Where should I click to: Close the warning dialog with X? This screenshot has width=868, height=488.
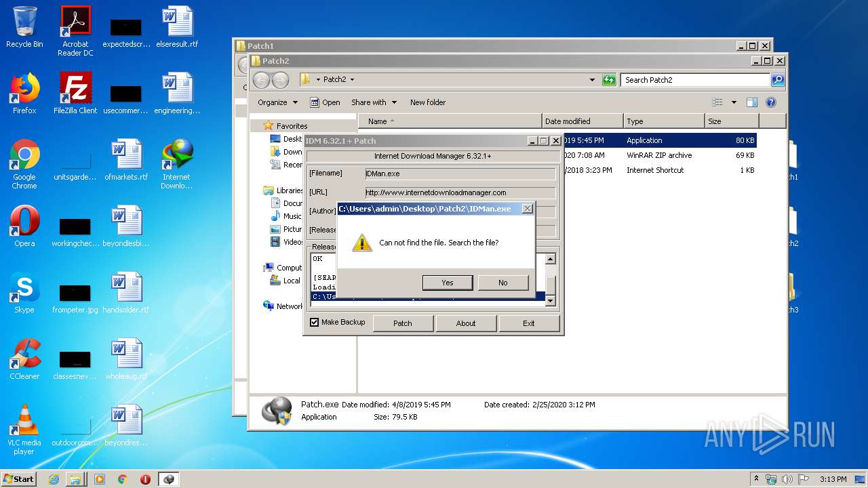(528, 209)
